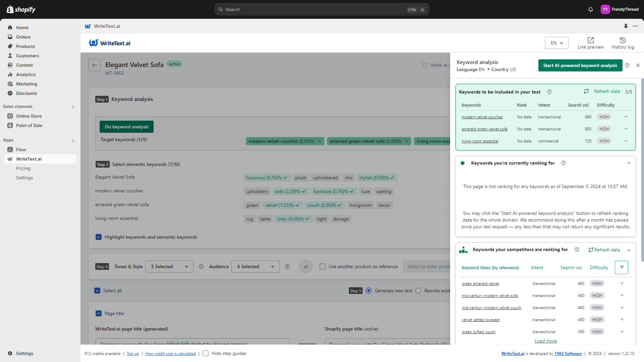This screenshot has height=362, width=644.
Task: Open Point of Sale channel icon
Action: tap(10, 125)
